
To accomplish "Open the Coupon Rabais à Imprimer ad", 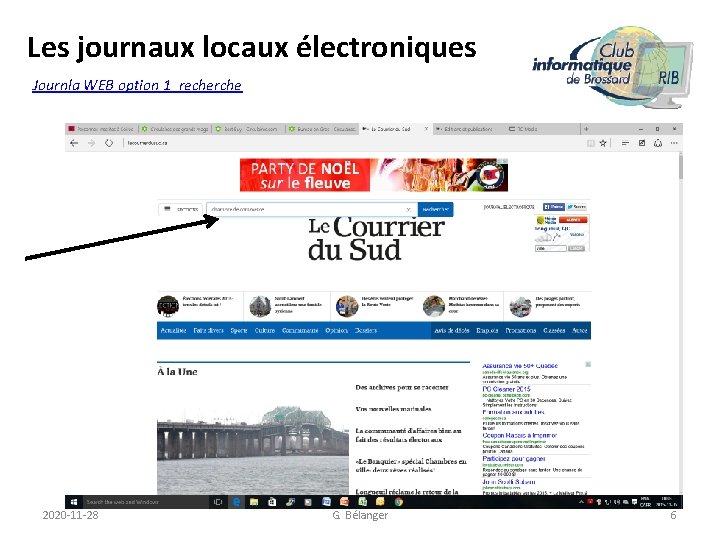I will (x=519, y=435).
